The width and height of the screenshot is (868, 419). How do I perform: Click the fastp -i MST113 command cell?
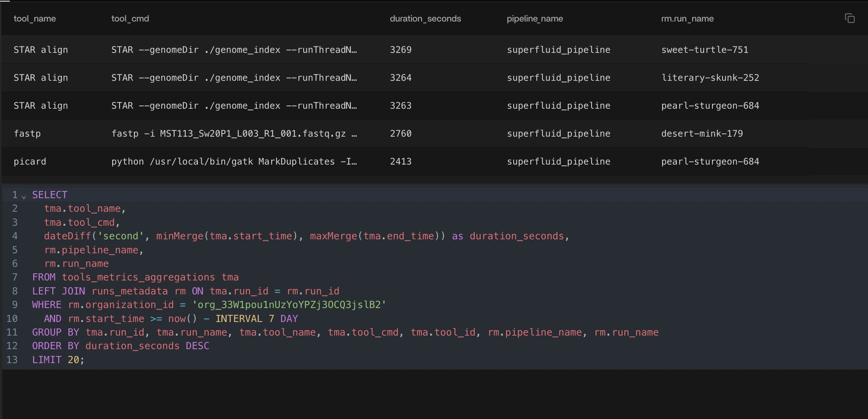pos(234,134)
